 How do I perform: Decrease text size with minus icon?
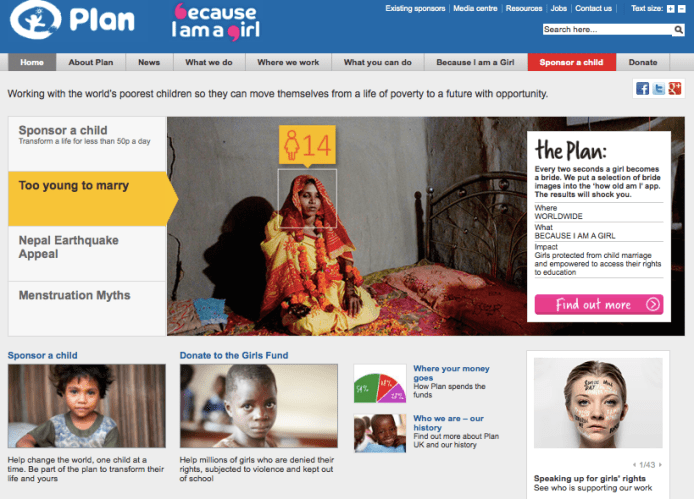coord(682,9)
